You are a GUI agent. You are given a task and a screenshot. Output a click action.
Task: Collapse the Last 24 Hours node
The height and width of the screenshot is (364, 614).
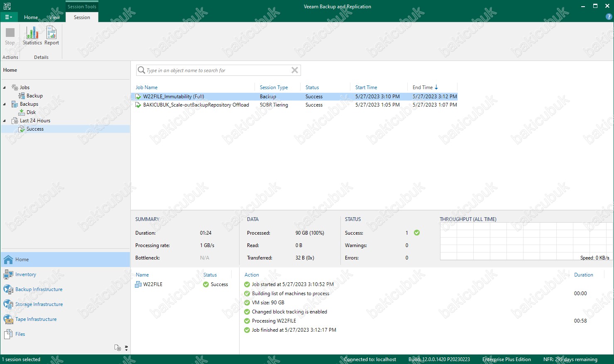[5, 121]
